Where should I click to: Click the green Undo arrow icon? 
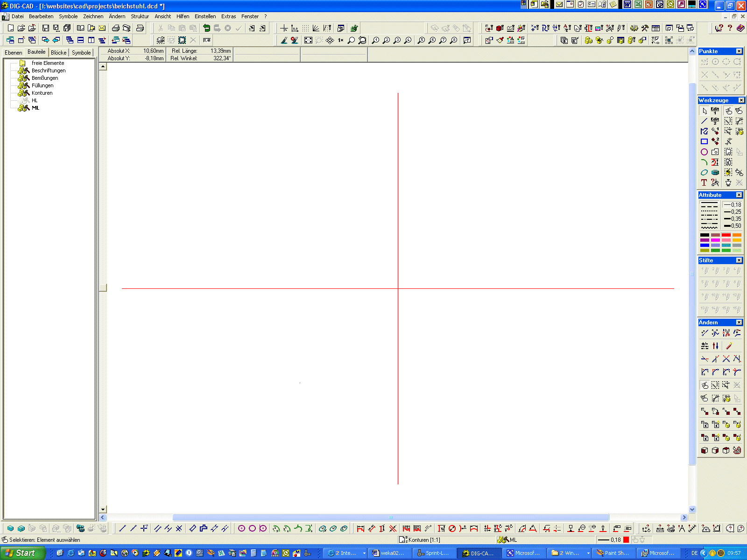point(206,28)
